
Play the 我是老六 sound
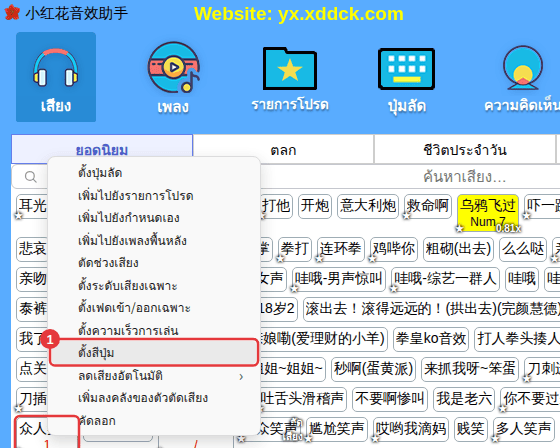tap(464, 399)
